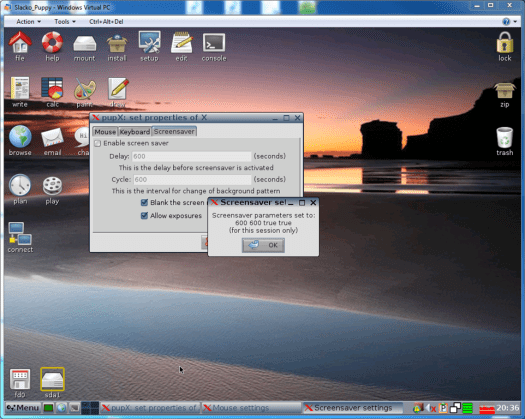The width and height of the screenshot is (525, 419).
Task: Maximize the pupX properties window
Action: (x=286, y=118)
